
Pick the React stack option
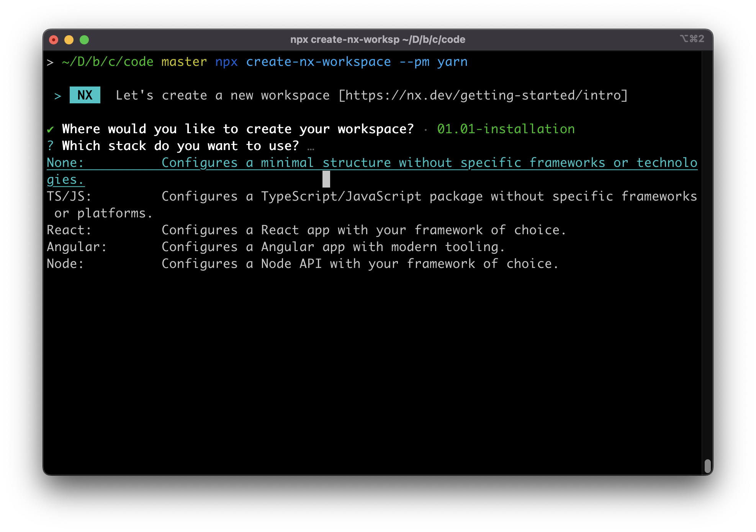(x=69, y=230)
